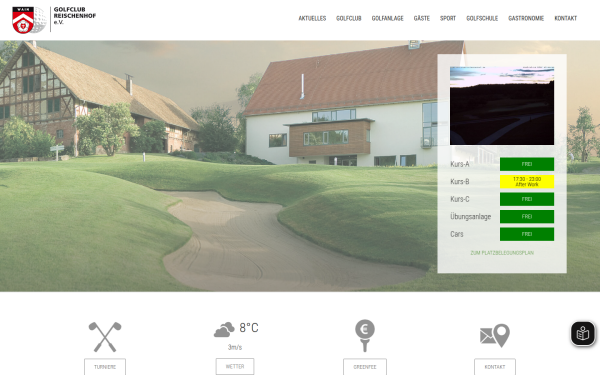
Task: Click the Übungsanlage label
Action: 470,217
